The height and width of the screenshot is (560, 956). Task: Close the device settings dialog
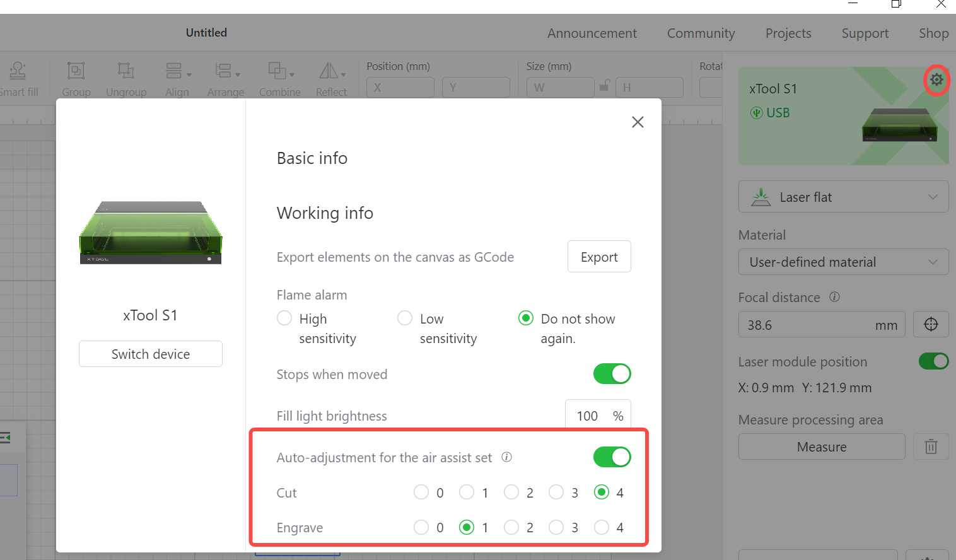(638, 122)
